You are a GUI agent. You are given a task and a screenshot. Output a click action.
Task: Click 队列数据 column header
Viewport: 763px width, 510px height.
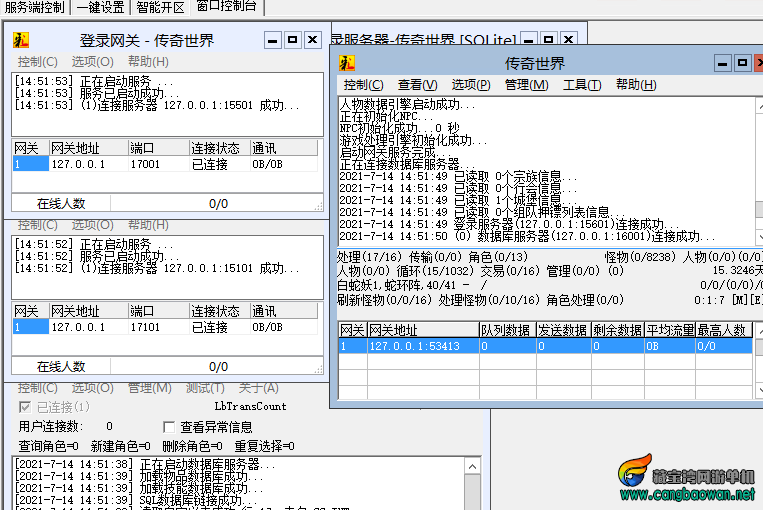508,330
